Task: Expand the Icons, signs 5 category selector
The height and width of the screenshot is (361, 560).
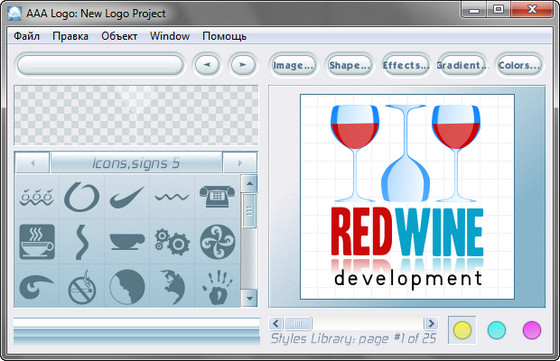Action: click(x=136, y=163)
